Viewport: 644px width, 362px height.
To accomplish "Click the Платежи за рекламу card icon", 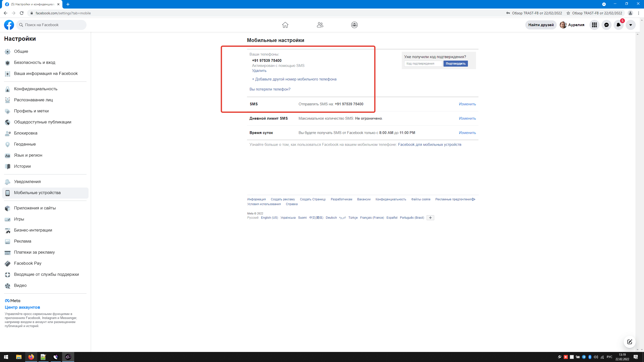I will tap(8, 252).
